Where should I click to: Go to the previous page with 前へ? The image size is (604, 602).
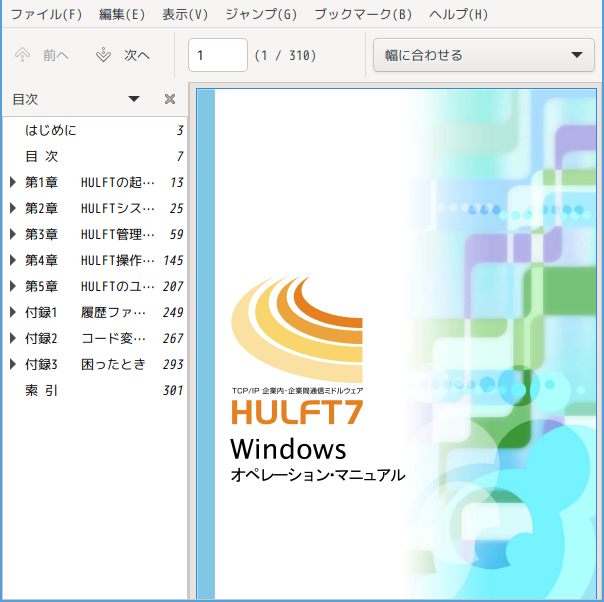[x=42, y=55]
